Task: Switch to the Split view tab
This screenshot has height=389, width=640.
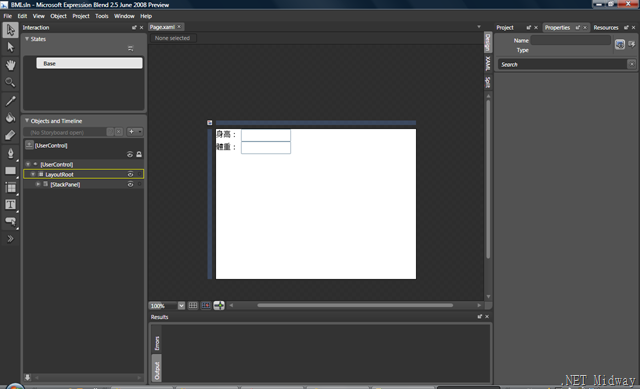Action: [x=487, y=82]
